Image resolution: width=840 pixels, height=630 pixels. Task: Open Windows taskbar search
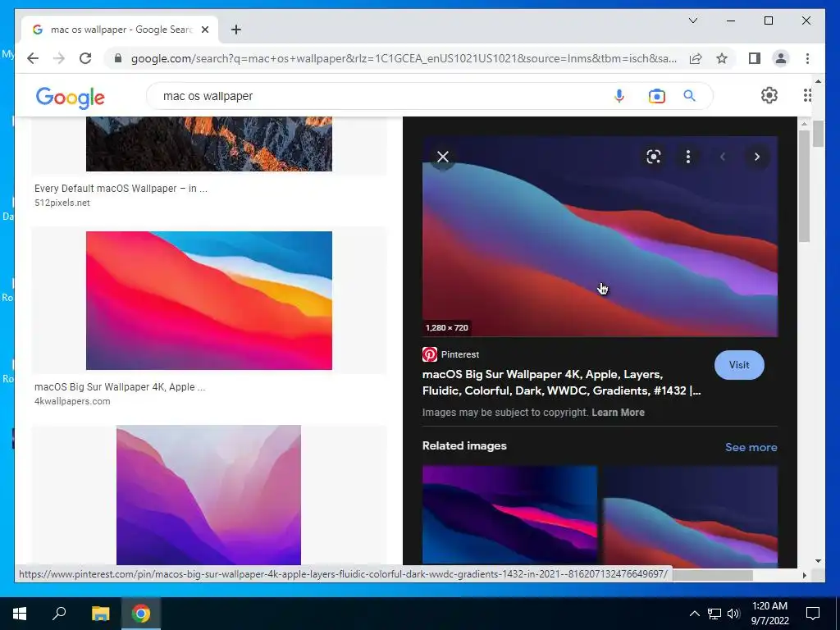(59, 614)
